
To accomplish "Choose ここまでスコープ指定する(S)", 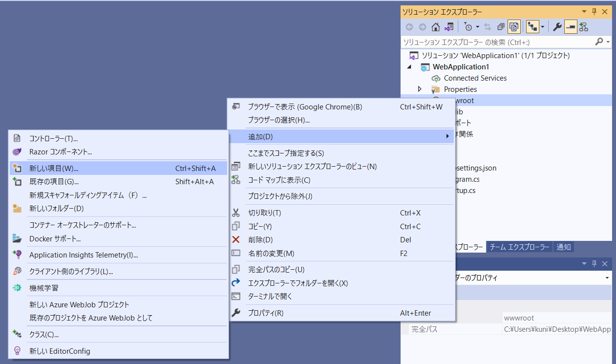I will point(341,153).
